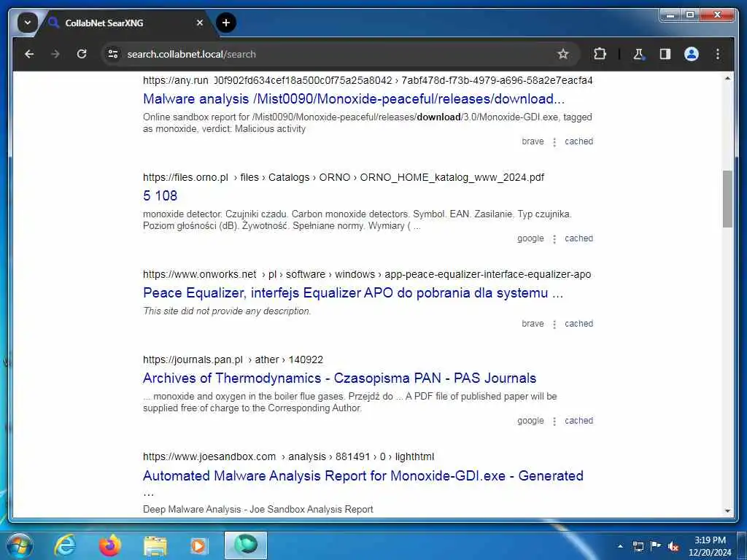
Task: Open the Chrome three-dot menu
Action: coord(718,54)
